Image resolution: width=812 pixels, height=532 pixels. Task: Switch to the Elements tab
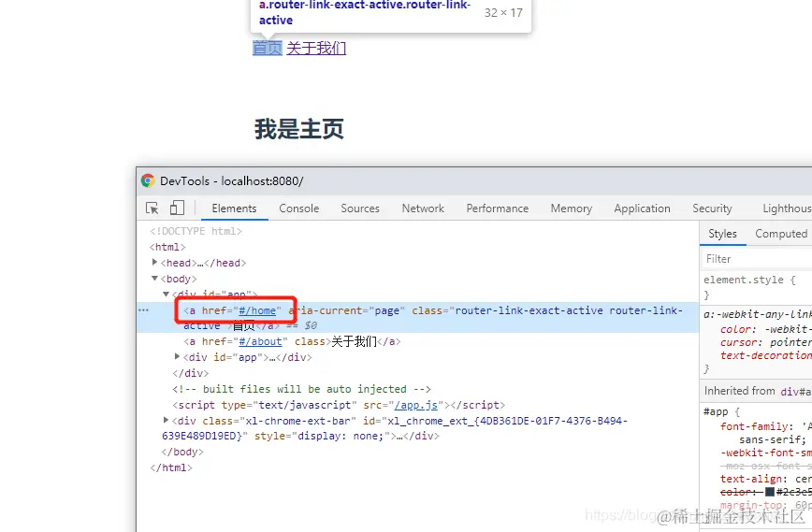[x=234, y=208]
